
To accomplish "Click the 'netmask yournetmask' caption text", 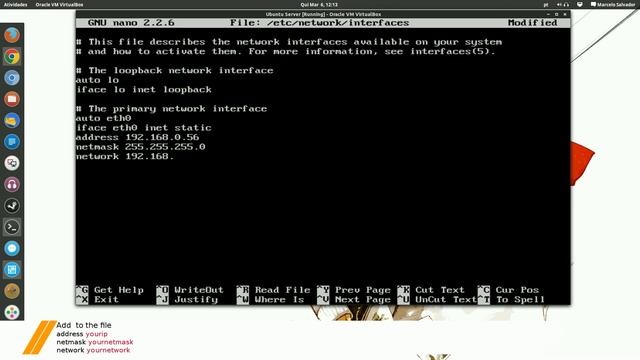I will click(95, 342).
